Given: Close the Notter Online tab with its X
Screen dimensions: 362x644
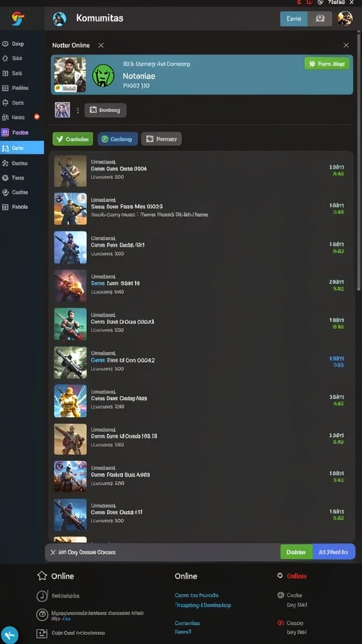Looking at the screenshot, I should point(101,45).
